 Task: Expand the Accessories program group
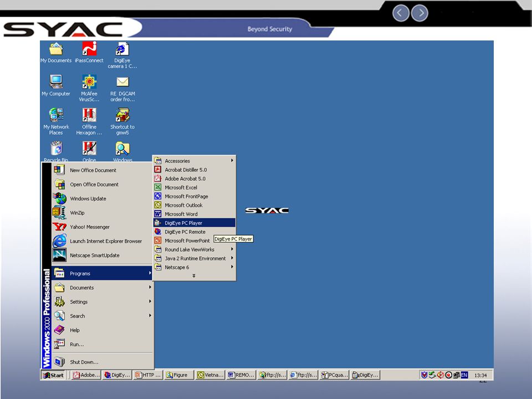click(x=194, y=161)
